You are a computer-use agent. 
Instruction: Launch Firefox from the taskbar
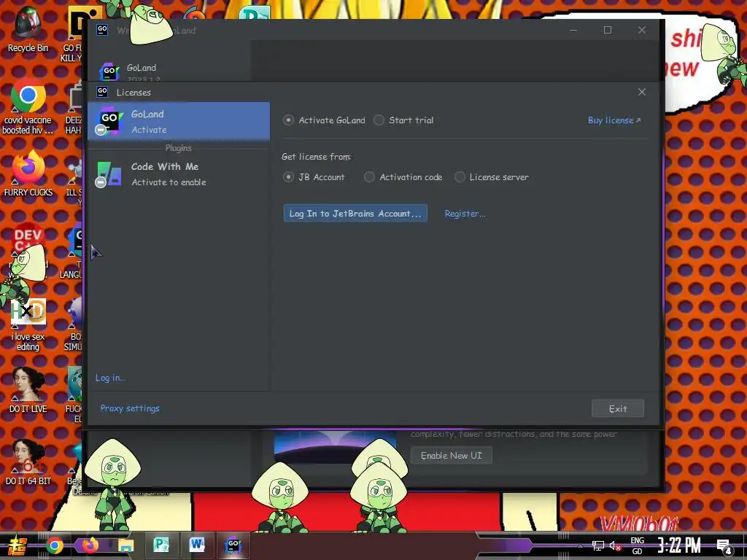89,545
